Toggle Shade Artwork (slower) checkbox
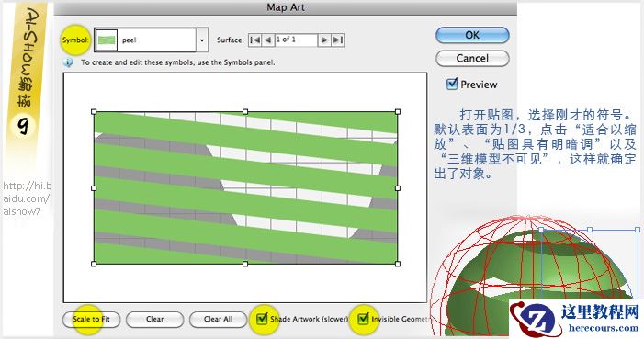644x339 pixels. pos(262,318)
